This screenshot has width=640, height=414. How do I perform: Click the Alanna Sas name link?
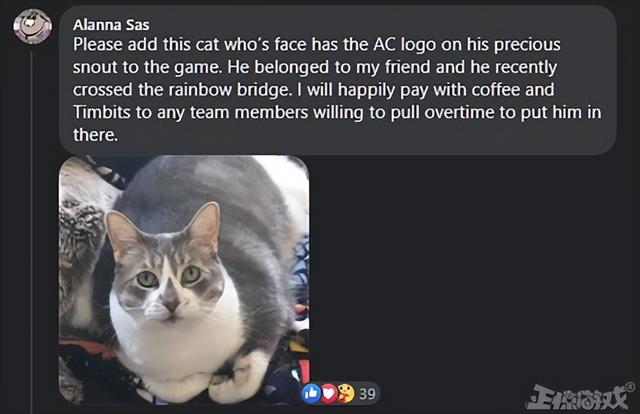(x=111, y=25)
